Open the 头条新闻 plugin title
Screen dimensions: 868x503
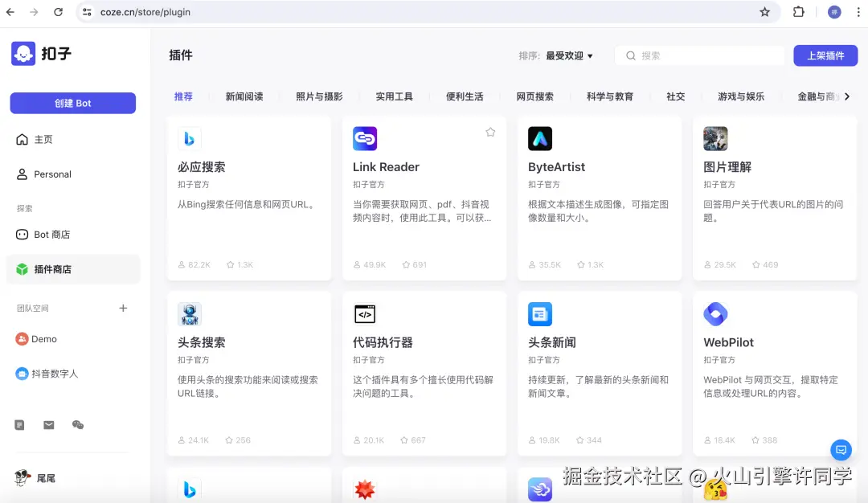pyautogui.click(x=552, y=342)
